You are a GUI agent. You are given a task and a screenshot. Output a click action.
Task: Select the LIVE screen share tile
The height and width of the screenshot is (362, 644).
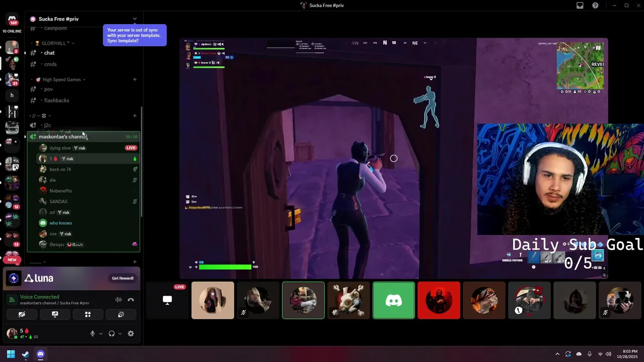point(168,300)
